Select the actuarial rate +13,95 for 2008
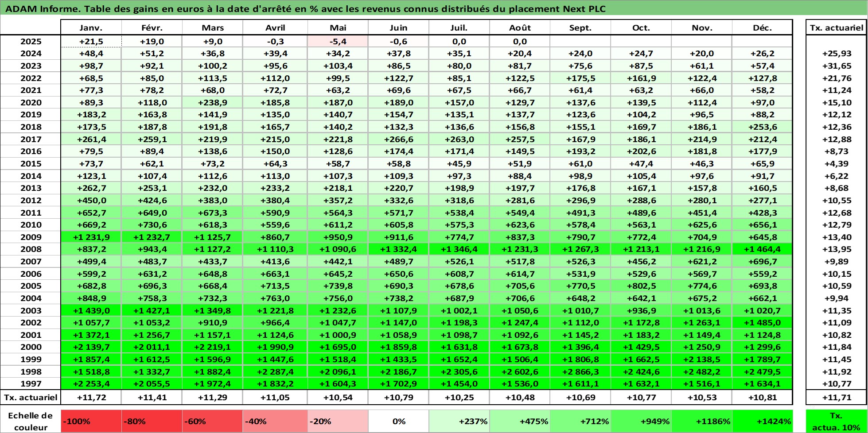Screen dimensions: 868x433 coord(837,249)
